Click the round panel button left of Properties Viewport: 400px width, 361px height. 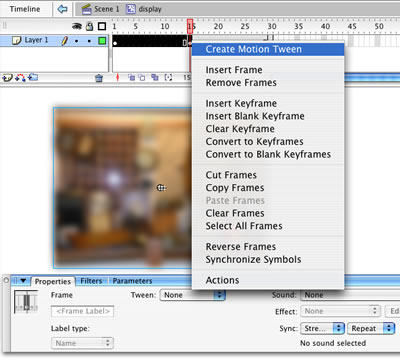click(6, 280)
